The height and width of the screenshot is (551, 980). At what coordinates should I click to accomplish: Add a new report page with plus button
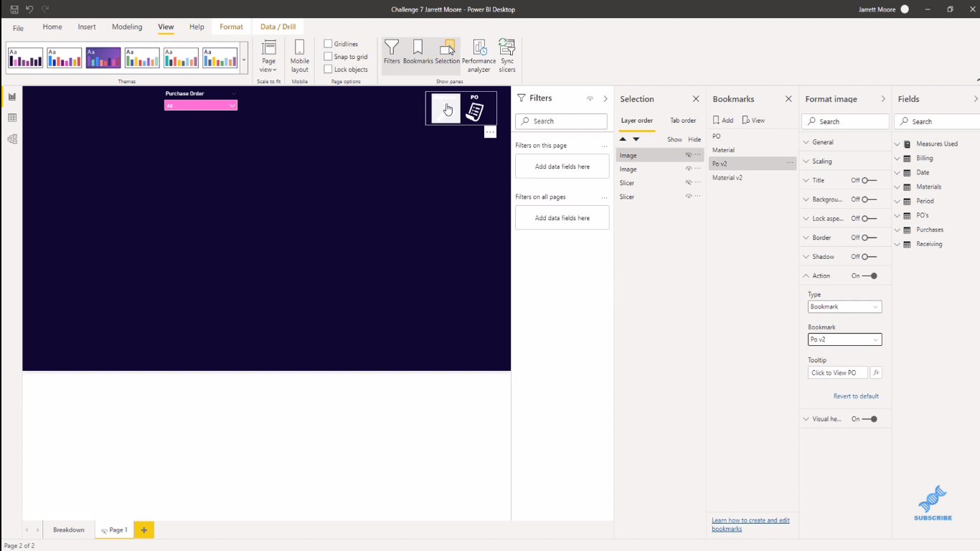[x=143, y=530]
